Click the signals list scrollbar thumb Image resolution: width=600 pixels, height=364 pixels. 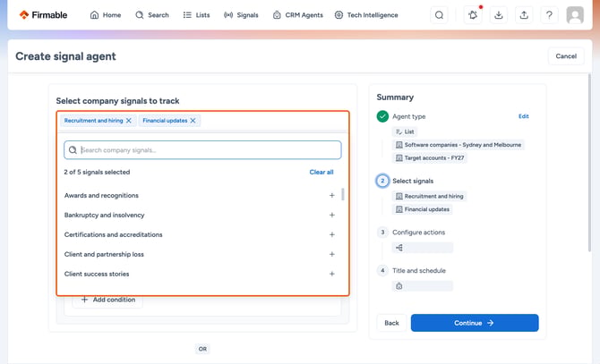(342, 194)
